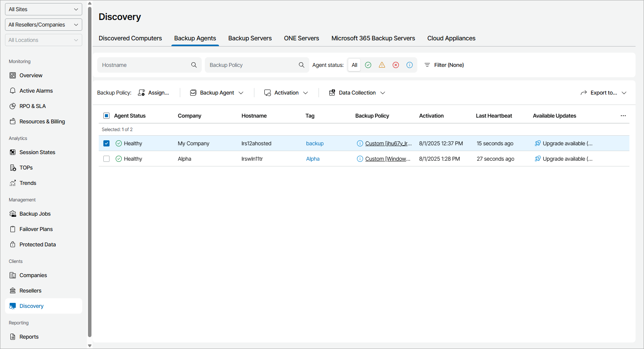Filter agents by healthy status icon
Viewport: 644px width, 349px height.
[x=368, y=65]
